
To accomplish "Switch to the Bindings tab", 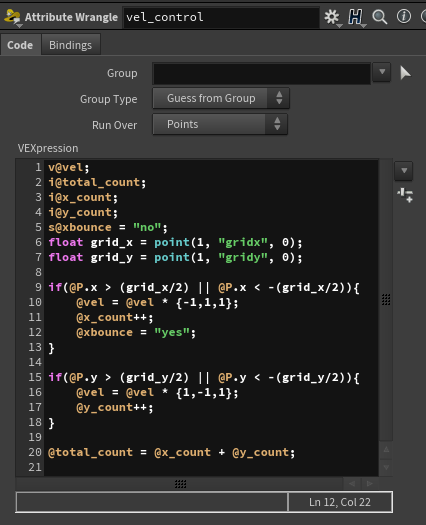I will (70, 45).
